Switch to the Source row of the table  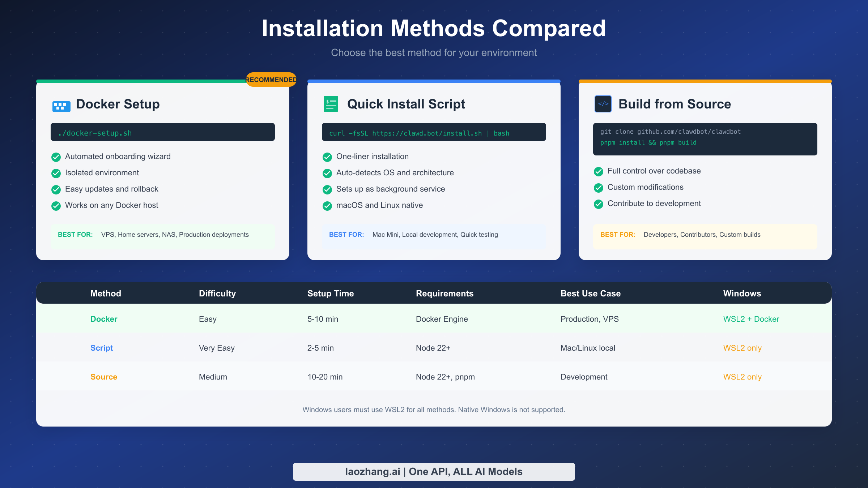[434, 377]
